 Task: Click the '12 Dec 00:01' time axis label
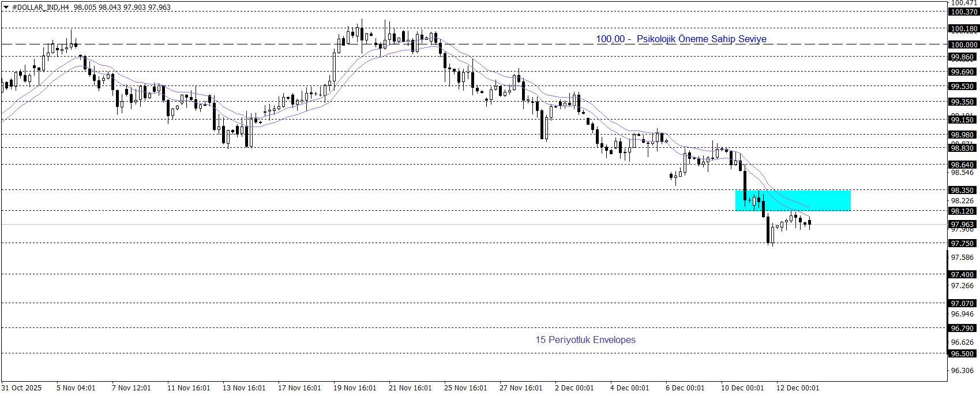click(x=797, y=387)
